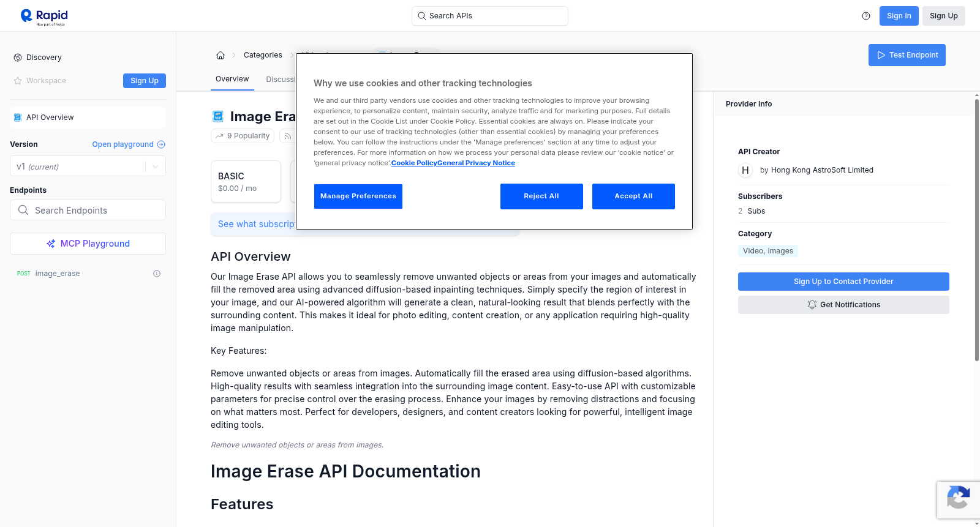The width and height of the screenshot is (980, 527).
Task: Click the Discovery compass icon
Action: (x=18, y=58)
